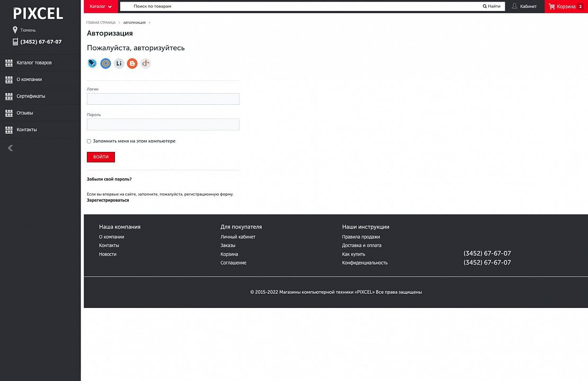Click the Найти search button

492,6
